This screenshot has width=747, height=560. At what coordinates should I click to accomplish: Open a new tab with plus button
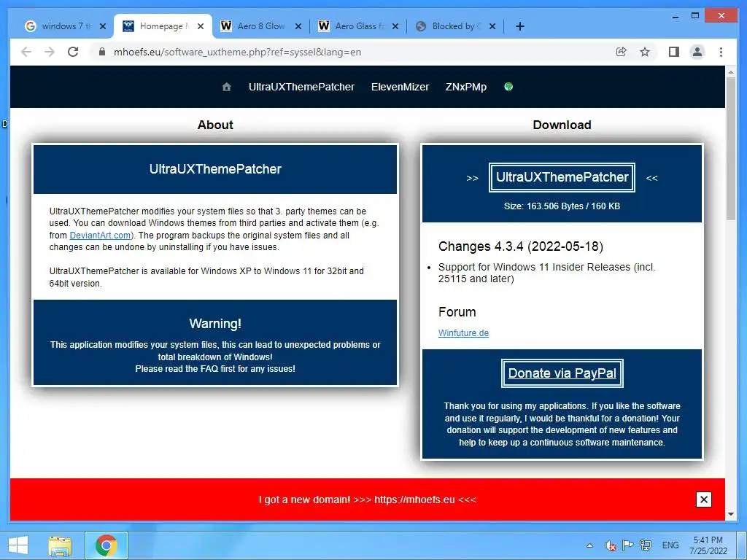[519, 26]
